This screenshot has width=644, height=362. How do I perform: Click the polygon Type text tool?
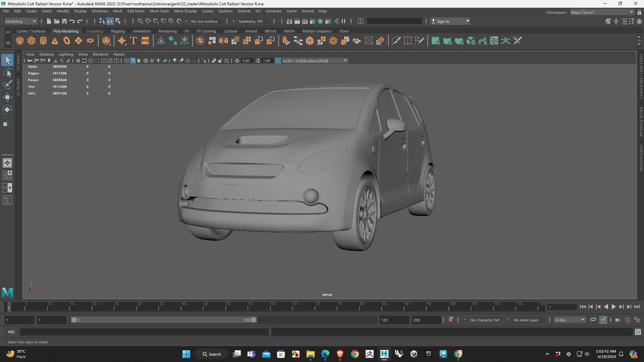pyautogui.click(x=133, y=41)
